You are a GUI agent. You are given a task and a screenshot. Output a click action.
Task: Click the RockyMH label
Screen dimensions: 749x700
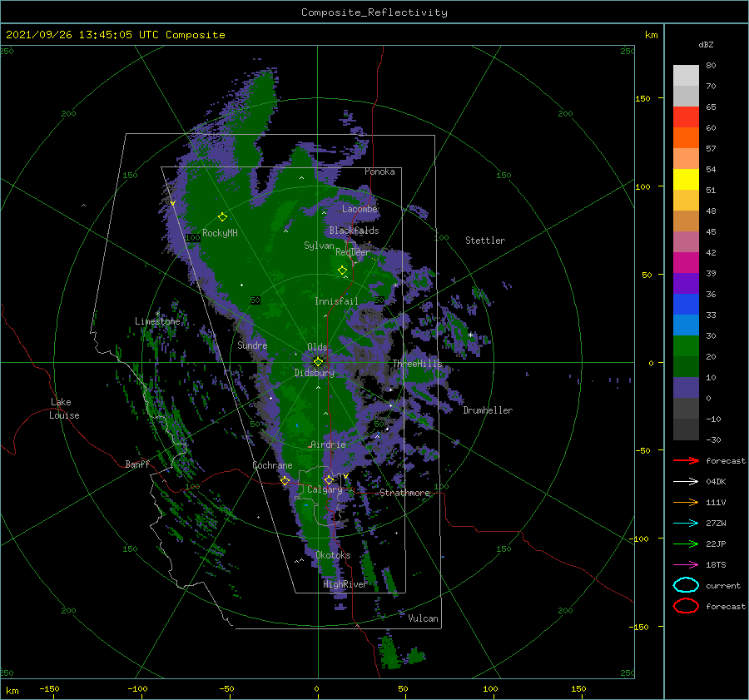tap(220, 233)
